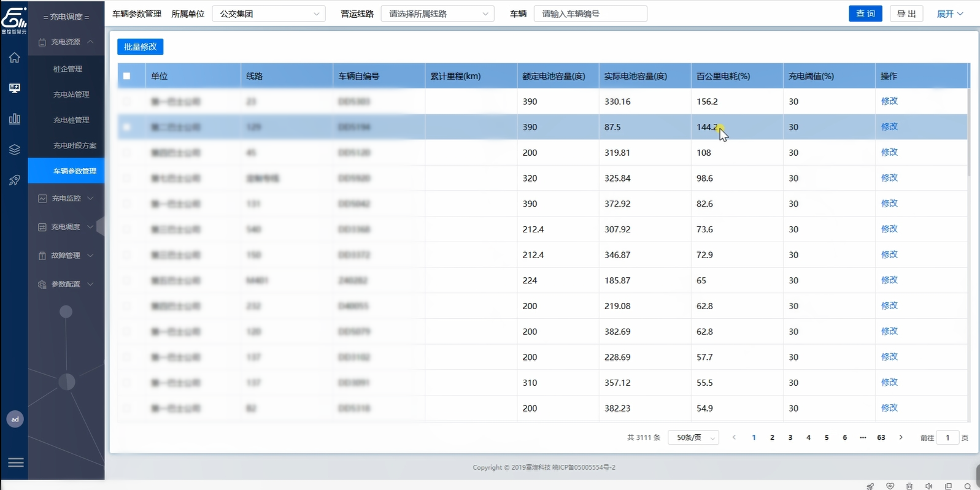Screen dimensions: 980x490
Task: Check the row with actual capacity 307.92
Action: click(x=126, y=229)
